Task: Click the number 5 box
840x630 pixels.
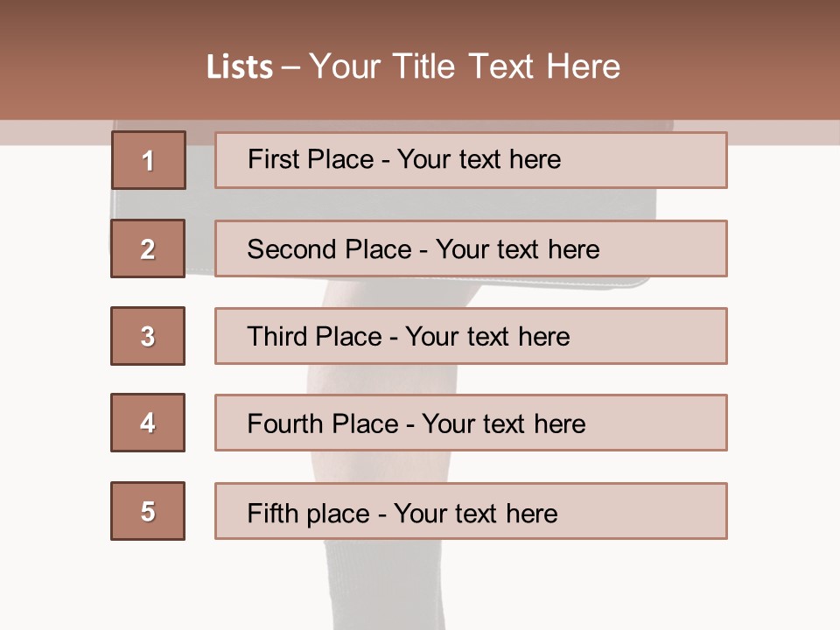Action: 148,511
